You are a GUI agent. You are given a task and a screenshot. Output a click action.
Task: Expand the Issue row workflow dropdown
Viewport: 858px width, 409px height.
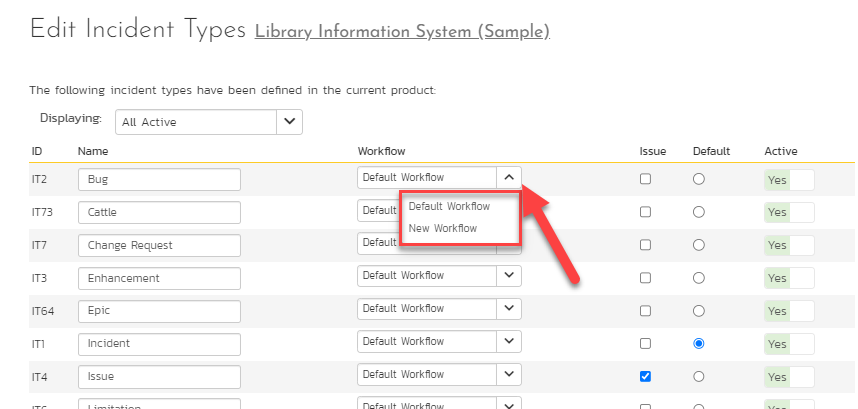(x=508, y=375)
